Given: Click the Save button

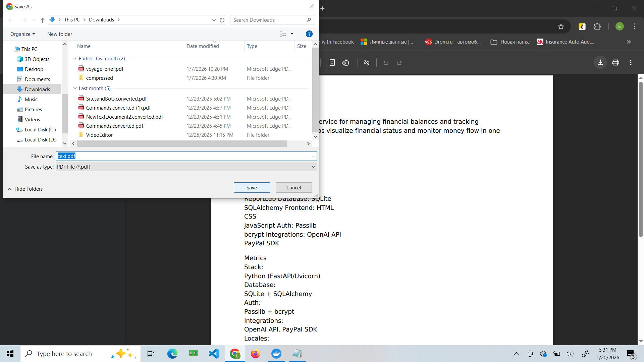Looking at the screenshot, I should pyautogui.click(x=252, y=187).
